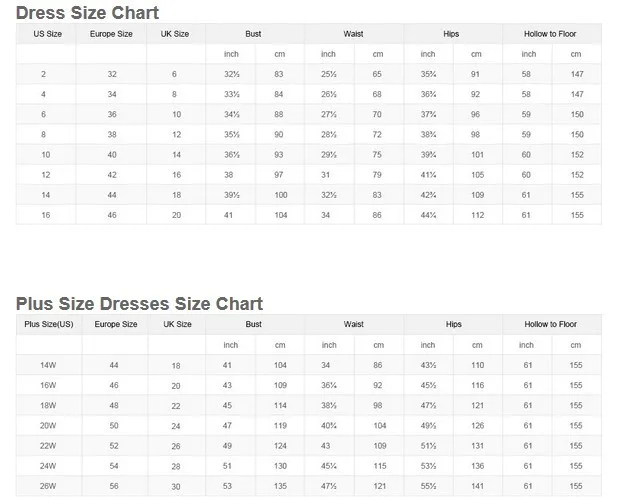Select the US size 16 row cell
620x504 pixels.
coord(46,215)
